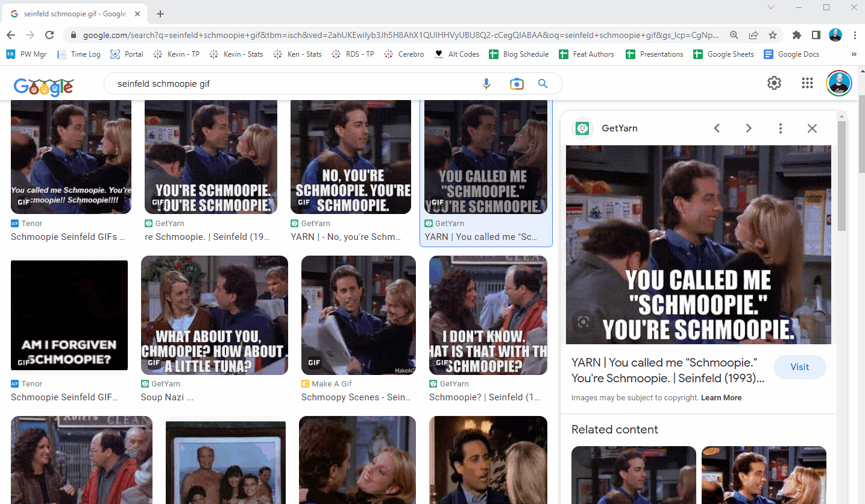Open the Learn More copyright link
Screen dimensions: 865x504
click(x=721, y=398)
